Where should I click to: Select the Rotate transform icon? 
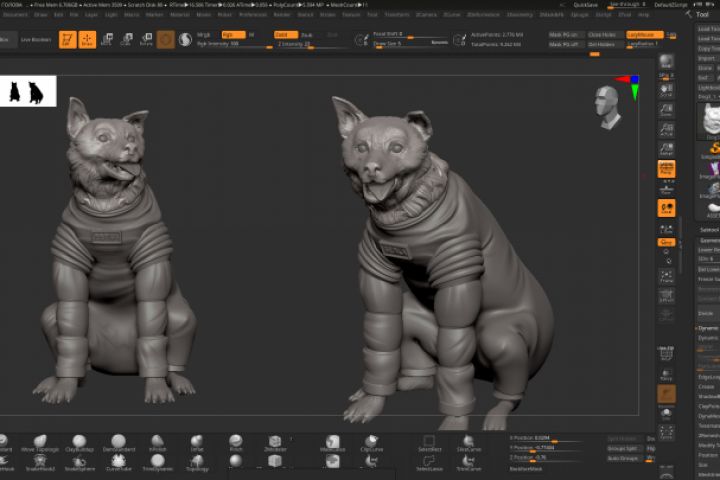pyautogui.click(x=146, y=40)
